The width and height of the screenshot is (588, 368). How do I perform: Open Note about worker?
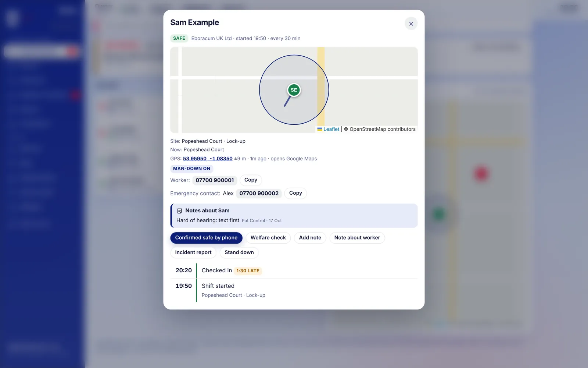click(357, 238)
